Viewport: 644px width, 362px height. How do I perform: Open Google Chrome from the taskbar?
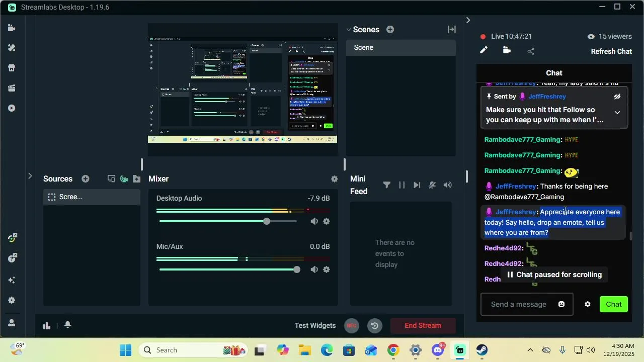pyautogui.click(x=393, y=350)
